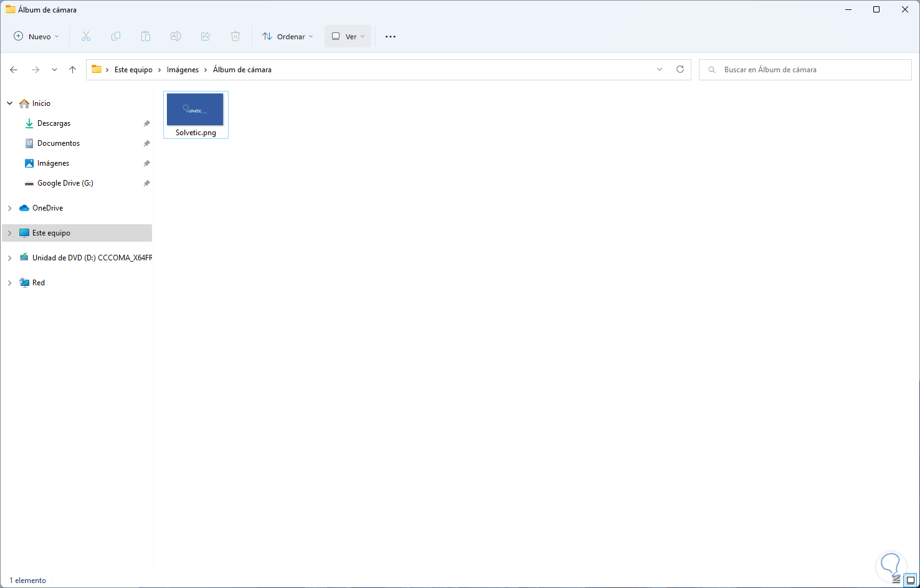Expand the Este equipo tree node
The height and width of the screenshot is (588, 920).
[9, 233]
